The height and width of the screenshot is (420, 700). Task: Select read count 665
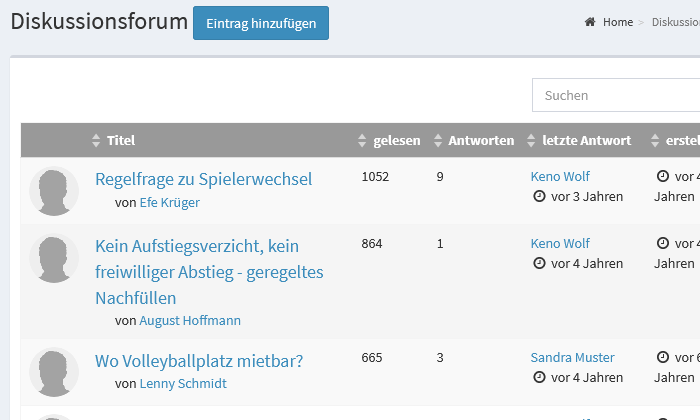(x=372, y=358)
